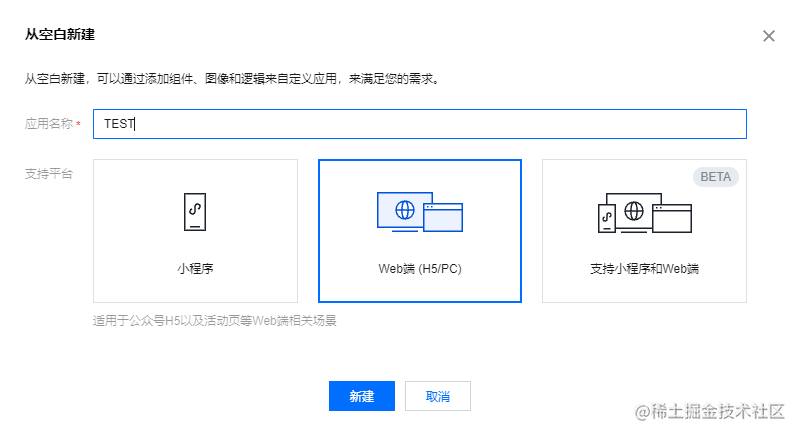Image resolution: width=800 pixels, height=436 pixels.
Task: Close the 从空白新建 dialog with the X
Action: pyautogui.click(x=769, y=36)
